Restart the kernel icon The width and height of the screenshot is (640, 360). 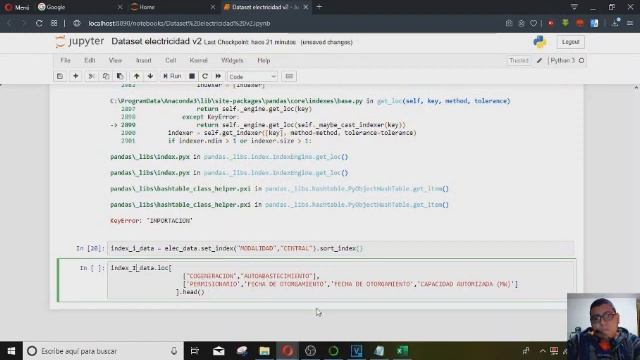click(205, 76)
